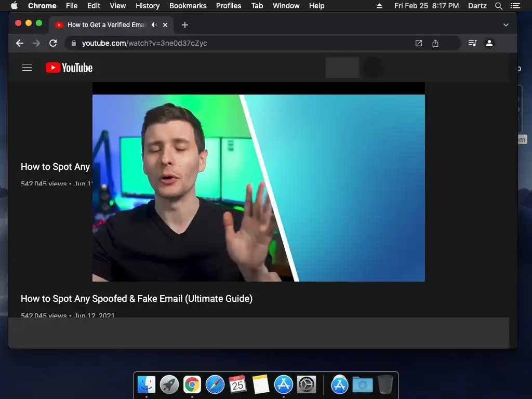Open the Profiles menu
The image size is (532, 399).
[229, 6]
